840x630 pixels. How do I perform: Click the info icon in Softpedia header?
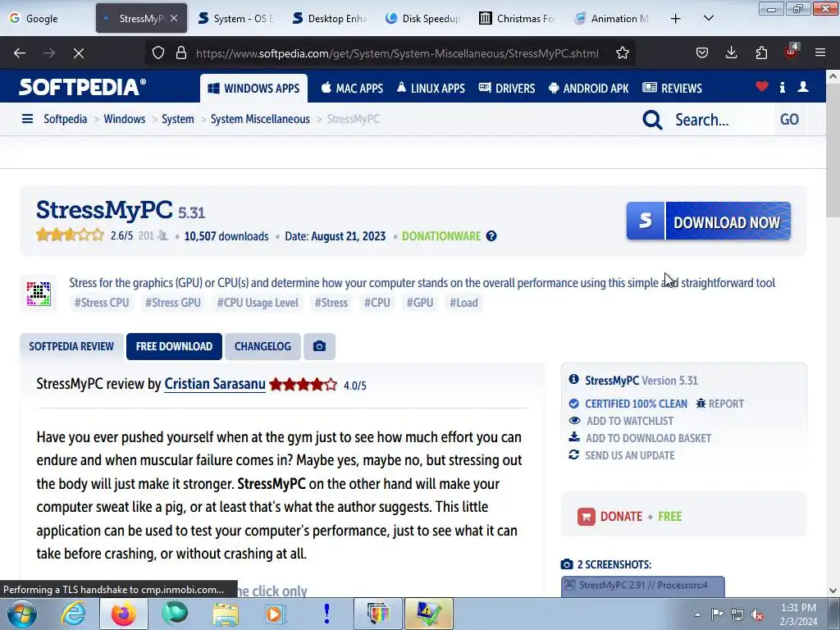tap(782, 87)
